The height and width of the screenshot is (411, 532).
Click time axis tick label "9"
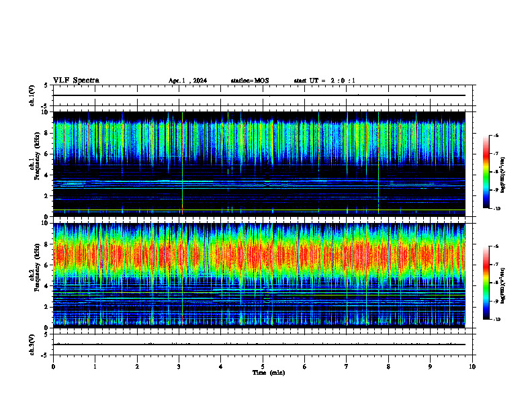pyautogui.click(x=430, y=367)
